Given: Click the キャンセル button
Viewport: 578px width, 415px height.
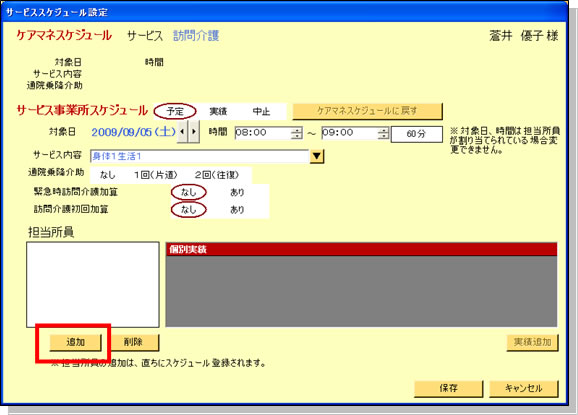Looking at the screenshot, I should 523,388.
